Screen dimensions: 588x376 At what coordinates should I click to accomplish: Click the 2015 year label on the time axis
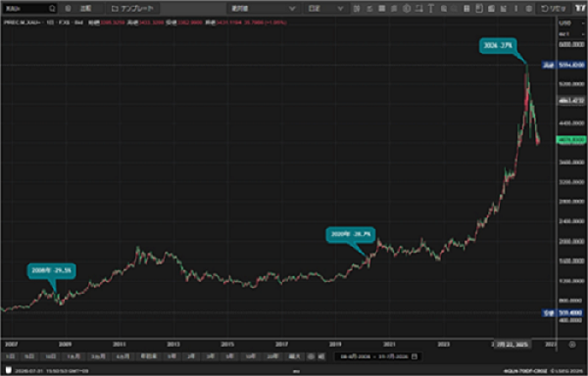[227, 344]
